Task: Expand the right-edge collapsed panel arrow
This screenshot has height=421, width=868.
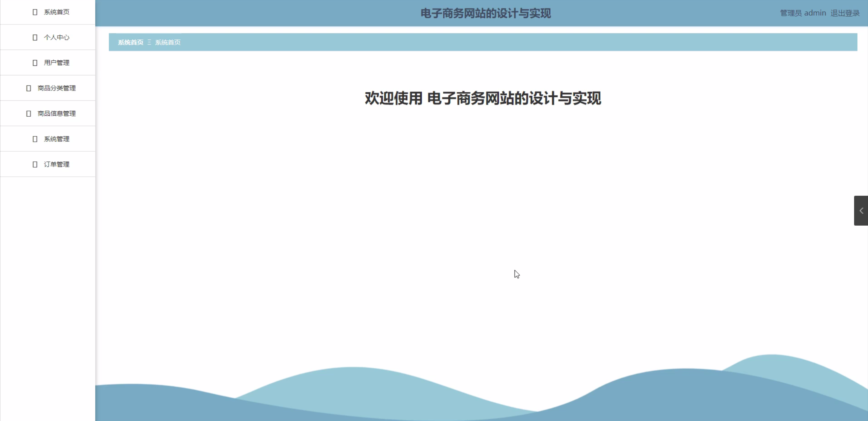Action: [x=861, y=211]
